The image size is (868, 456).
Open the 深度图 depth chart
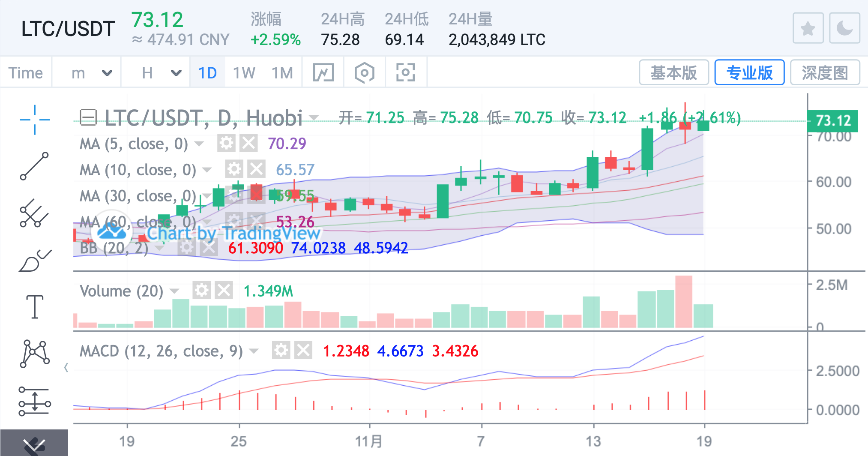pos(825,72)
